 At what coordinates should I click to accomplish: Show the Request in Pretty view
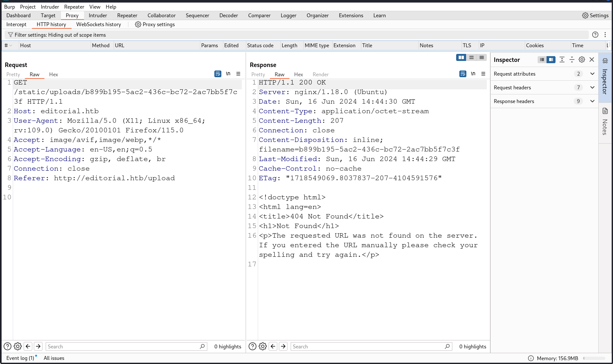tap(13, 74)
